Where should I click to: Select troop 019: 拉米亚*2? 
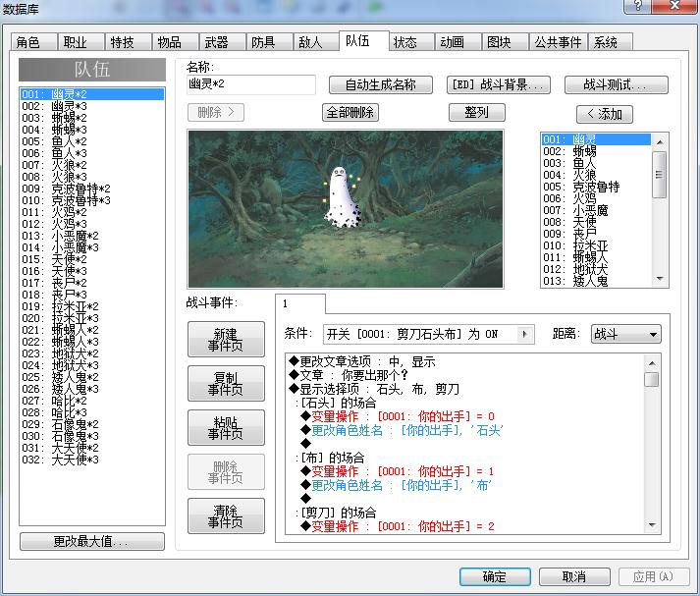coord(92,306)
